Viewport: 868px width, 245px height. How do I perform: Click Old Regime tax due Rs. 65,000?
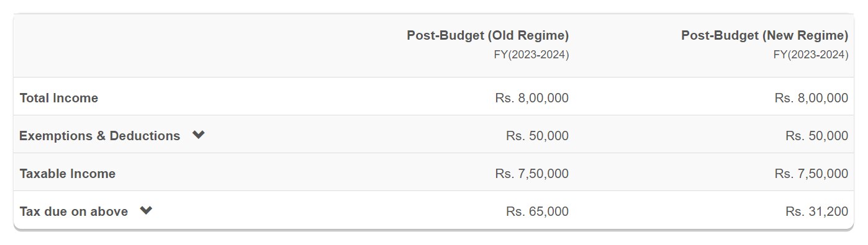point(537,212)
